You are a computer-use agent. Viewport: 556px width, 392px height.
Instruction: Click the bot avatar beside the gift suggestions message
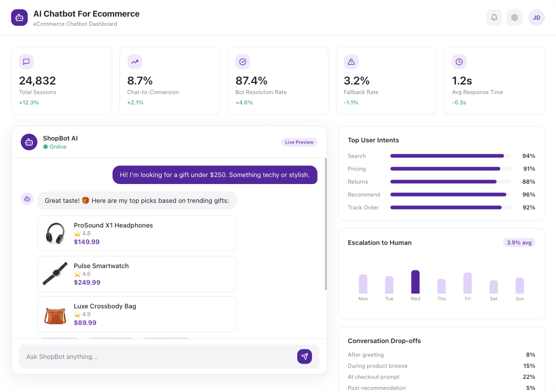click(27, 199)
